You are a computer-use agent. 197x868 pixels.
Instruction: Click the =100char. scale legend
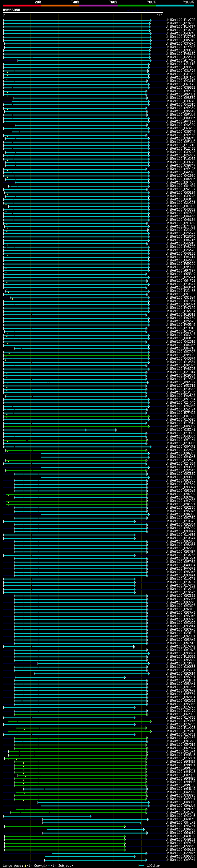(151, 865)
